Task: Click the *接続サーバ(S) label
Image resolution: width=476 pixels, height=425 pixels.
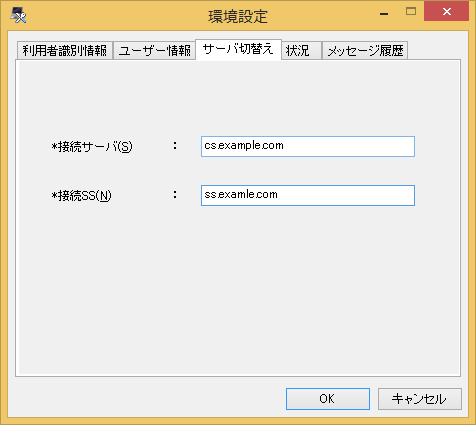Action: pyautogui.click(x=92, y=147)
